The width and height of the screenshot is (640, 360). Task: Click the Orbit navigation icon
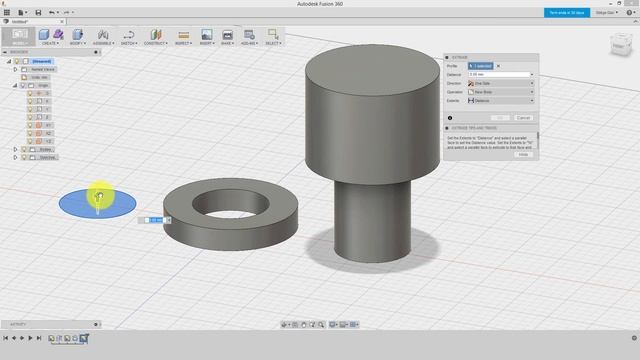click(x=284, y=324)
